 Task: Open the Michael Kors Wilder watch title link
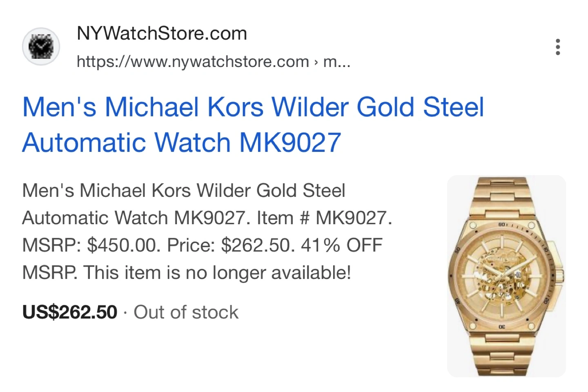click(x=253, y=125)
